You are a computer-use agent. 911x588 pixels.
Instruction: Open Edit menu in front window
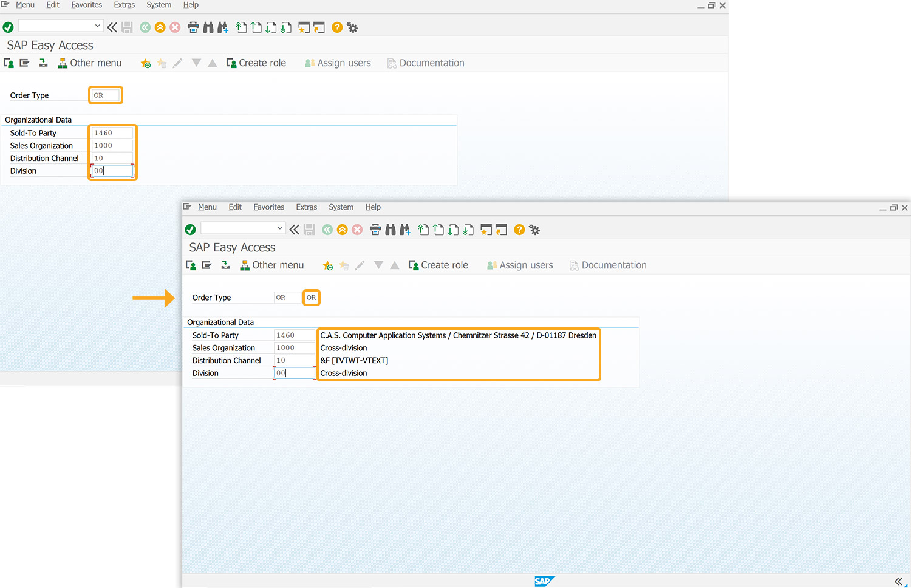235,207
